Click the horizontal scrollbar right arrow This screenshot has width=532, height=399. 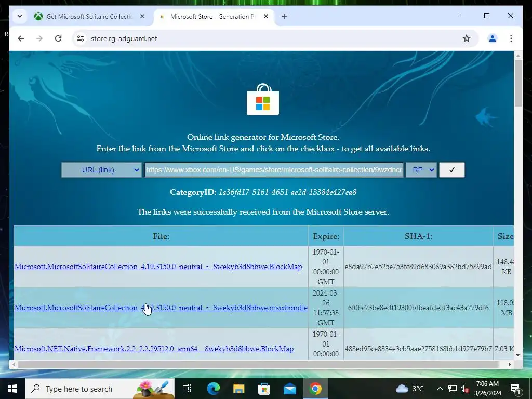tap(509, 364)
